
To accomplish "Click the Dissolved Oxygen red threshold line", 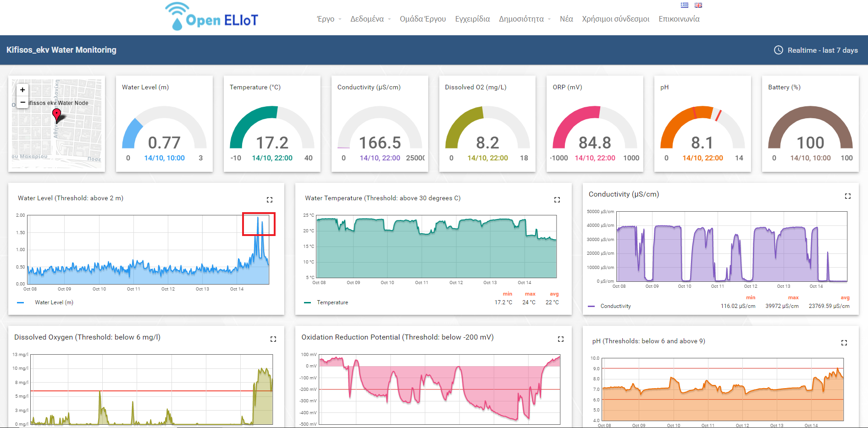I will (151, 391).
